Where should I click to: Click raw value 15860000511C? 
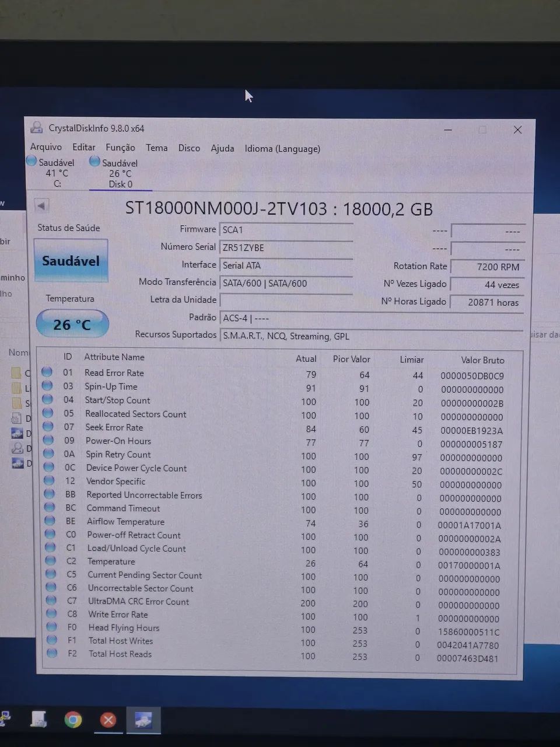tap(469, 631)
